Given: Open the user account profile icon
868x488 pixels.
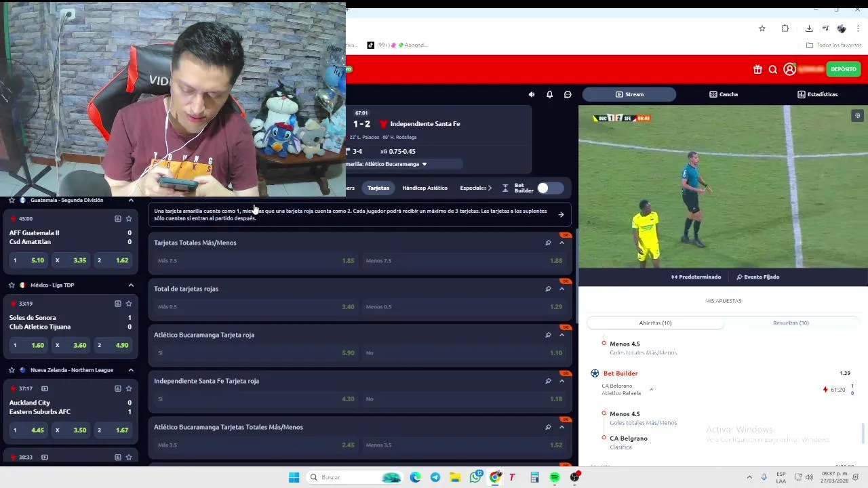Looking at the screenshot, I should coord(789,69).
